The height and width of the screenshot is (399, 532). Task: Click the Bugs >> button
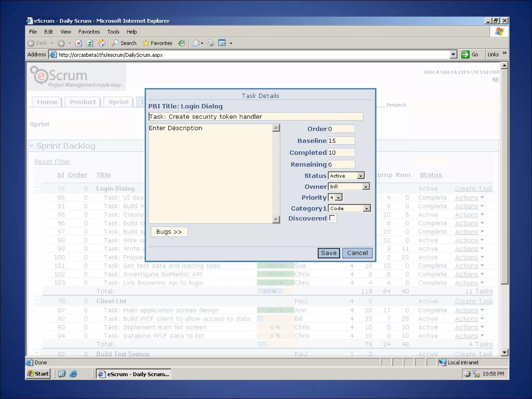pos(169,232)
